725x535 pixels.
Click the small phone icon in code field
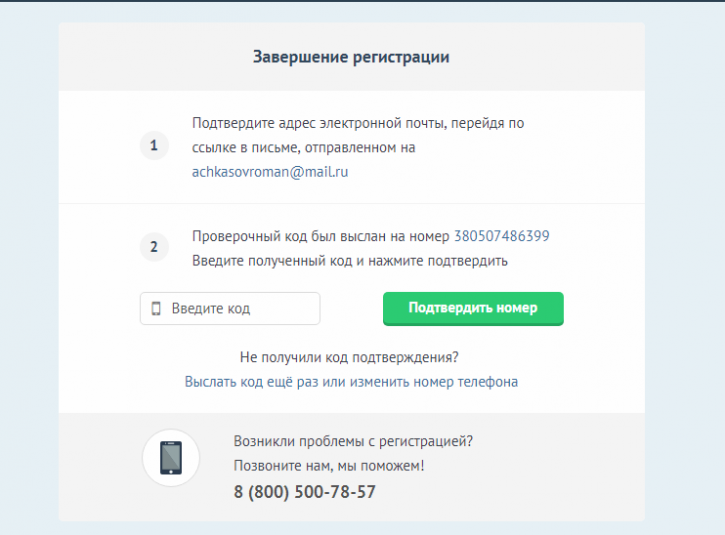click(x=156, y=308)
